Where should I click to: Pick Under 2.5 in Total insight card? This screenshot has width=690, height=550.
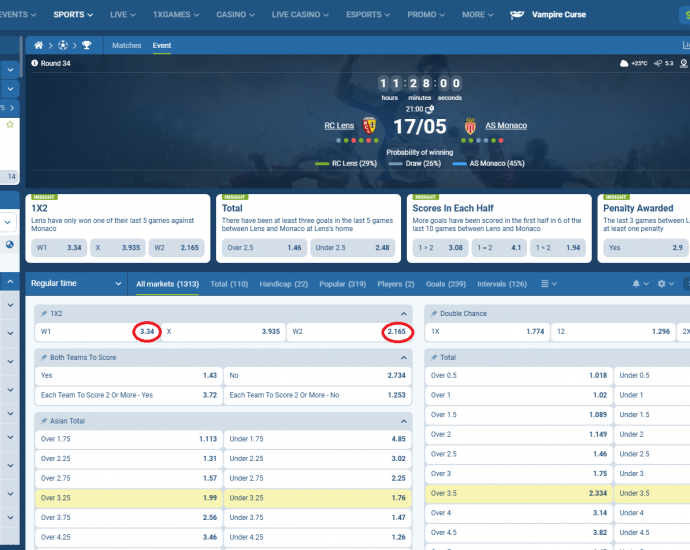(352, 248)
